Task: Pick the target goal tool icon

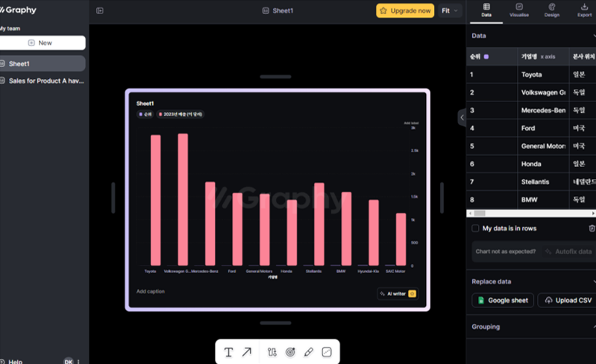Action: click(290, 352)
